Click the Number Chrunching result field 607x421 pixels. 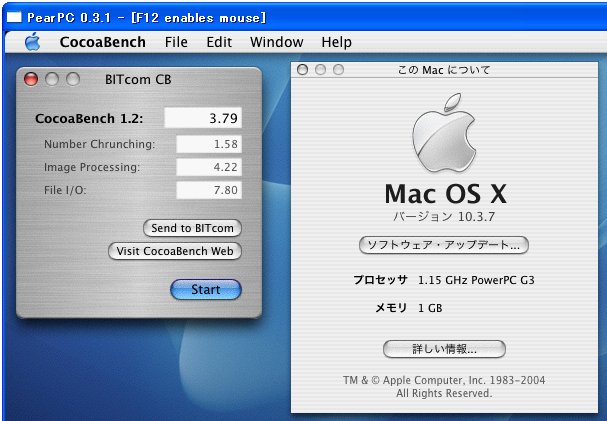(209, 144)
